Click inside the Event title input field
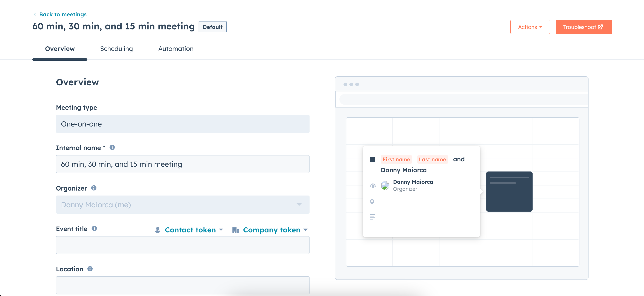Viewport: 644px width, 296px height. pyautogui.click(x=183, y=245)
